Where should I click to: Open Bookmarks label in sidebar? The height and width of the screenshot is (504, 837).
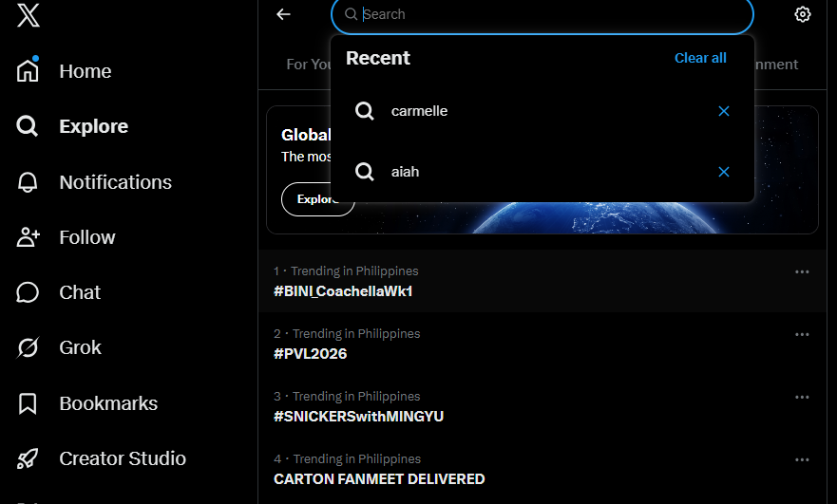tap(108, 403)
